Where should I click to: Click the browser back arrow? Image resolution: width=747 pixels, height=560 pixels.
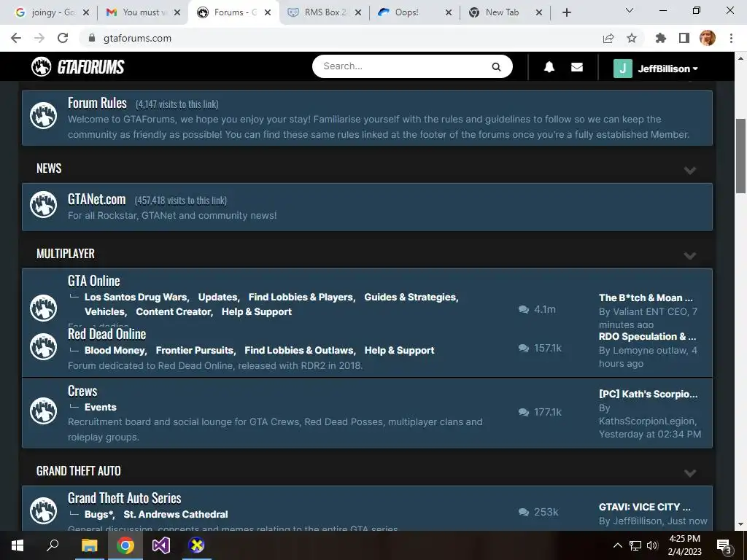point(16,38)
